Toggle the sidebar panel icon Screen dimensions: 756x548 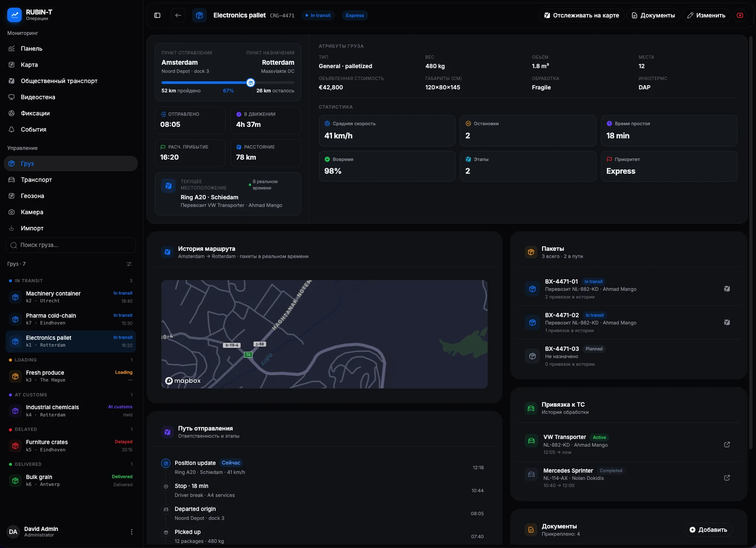(157, 15)
